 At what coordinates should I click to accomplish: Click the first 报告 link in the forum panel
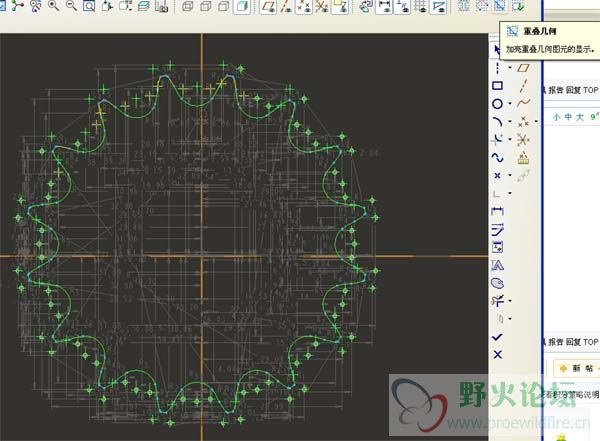(x=556, y=90)
